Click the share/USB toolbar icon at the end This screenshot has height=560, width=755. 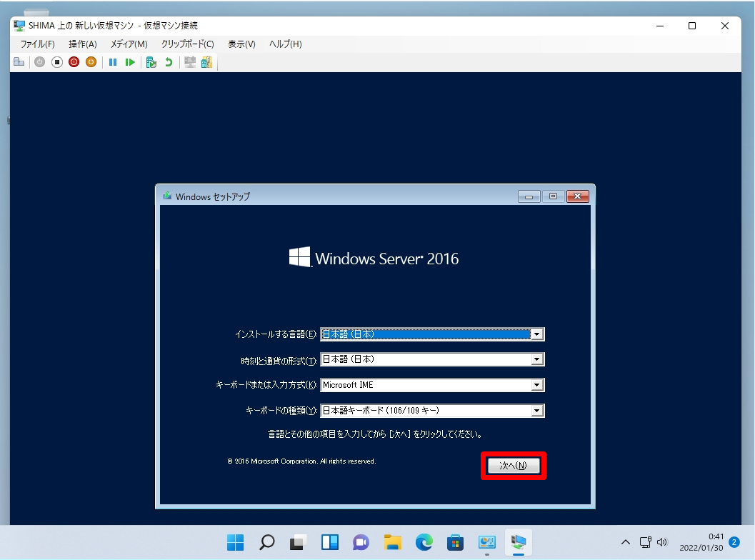206,62
